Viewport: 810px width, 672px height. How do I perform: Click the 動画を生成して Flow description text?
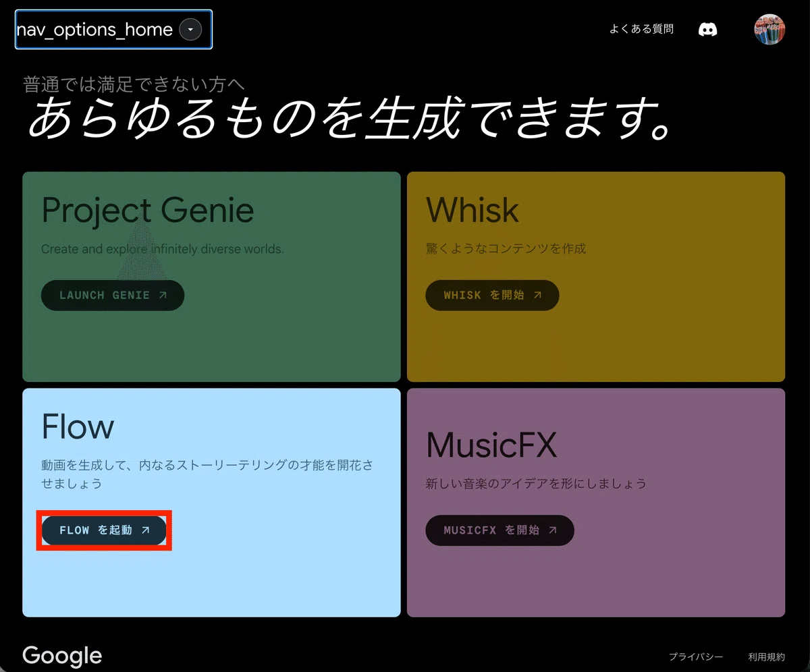[x=207, y=474]
